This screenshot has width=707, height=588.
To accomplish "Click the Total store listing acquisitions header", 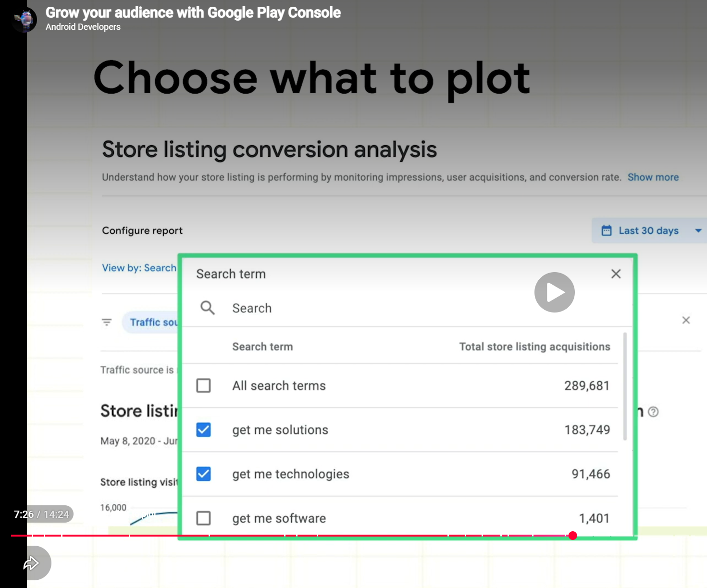I will pyautogui.click(x=534, y=347).
